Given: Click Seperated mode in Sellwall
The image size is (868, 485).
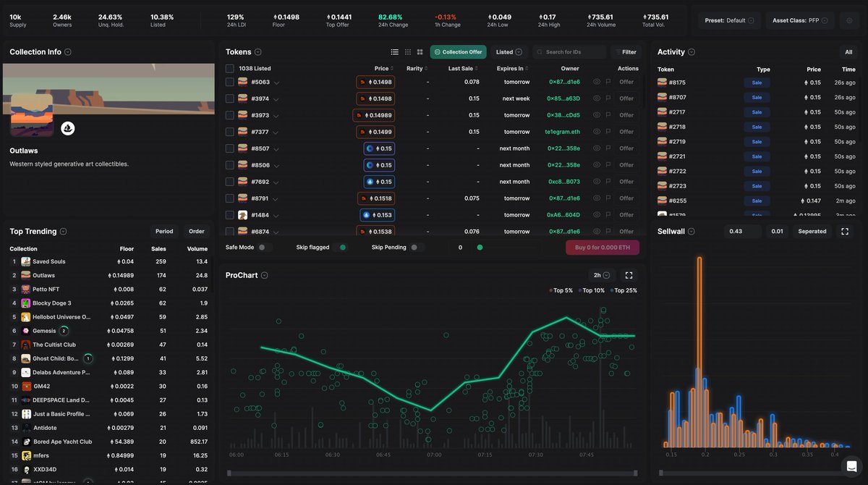Looking at the screenshot, I should tap(812, 232).
